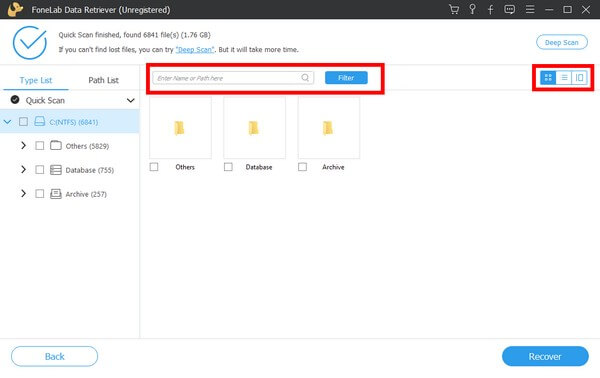Maximize the FoneLab window

567,10
